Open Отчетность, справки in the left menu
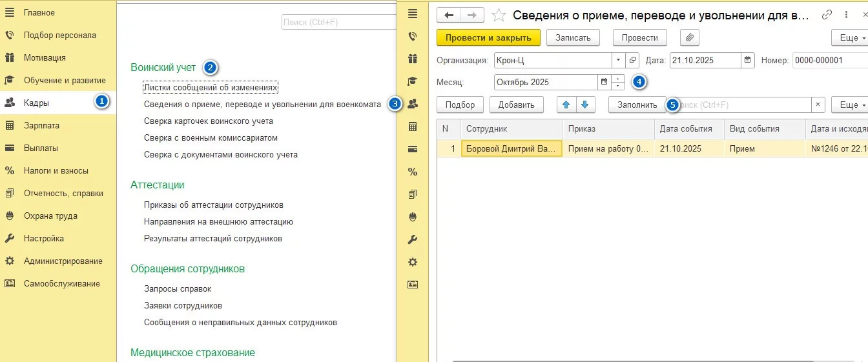 click(58, 193)
